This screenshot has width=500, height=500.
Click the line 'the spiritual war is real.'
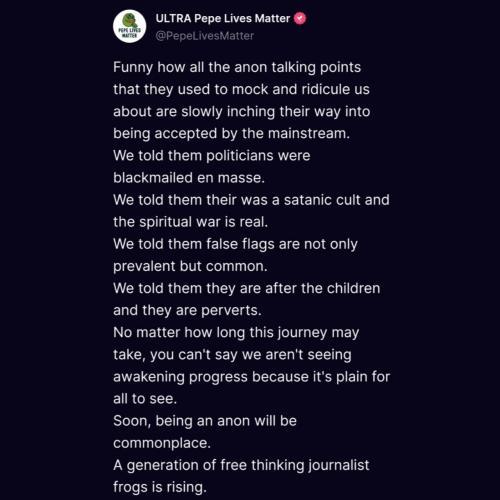(x=190, y=222)
